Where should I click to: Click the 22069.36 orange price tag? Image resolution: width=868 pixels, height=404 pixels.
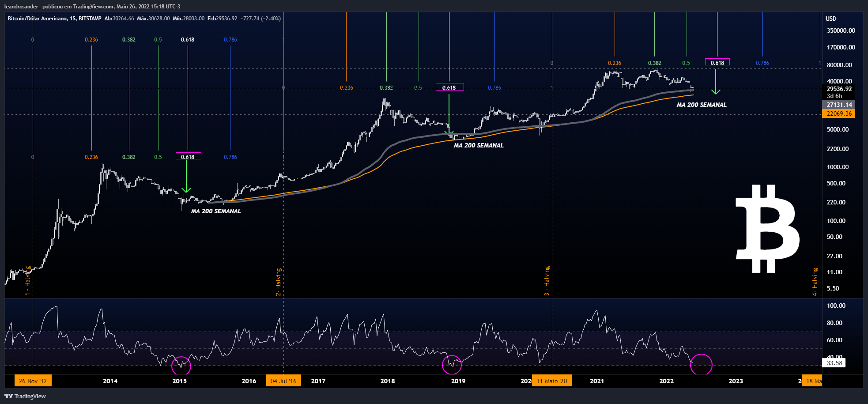click(x=838, y=113)
